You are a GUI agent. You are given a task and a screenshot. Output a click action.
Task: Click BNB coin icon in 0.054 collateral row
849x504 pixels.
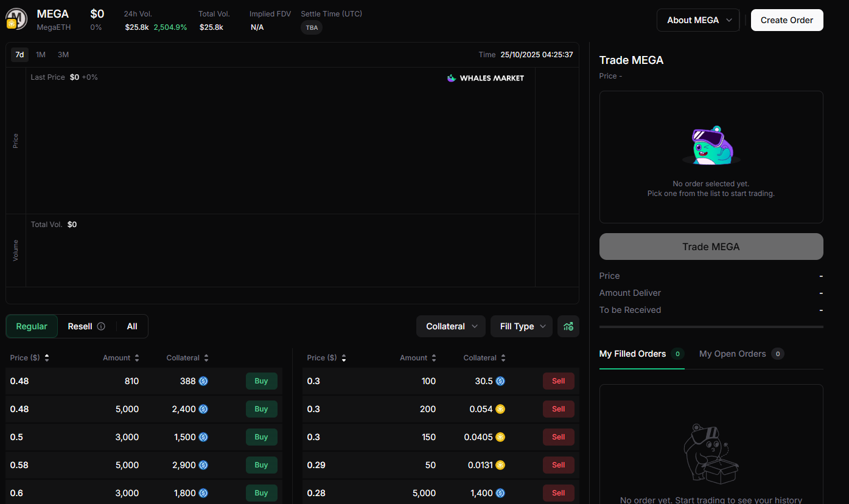click(x=500, y=409)
